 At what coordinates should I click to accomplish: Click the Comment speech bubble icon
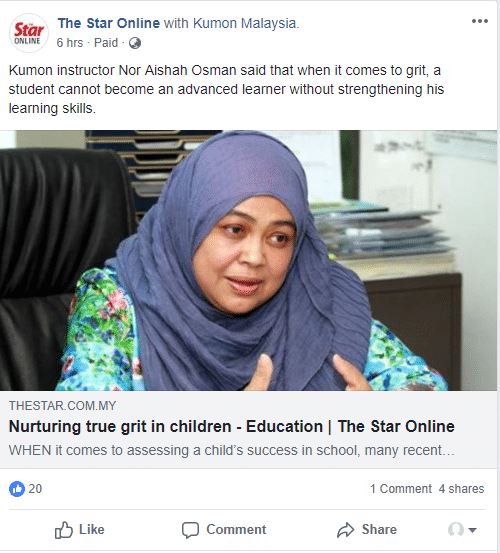(x=190, y=530)
